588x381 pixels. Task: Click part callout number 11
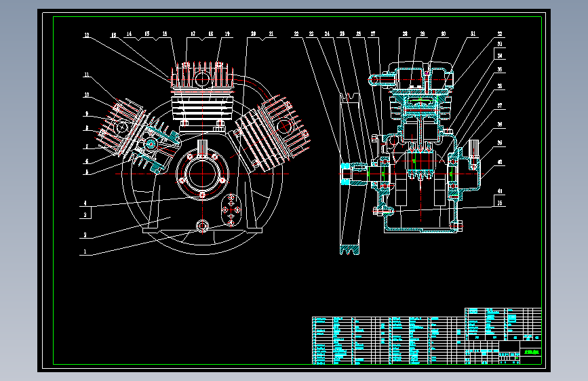click(x=87, y=75)
